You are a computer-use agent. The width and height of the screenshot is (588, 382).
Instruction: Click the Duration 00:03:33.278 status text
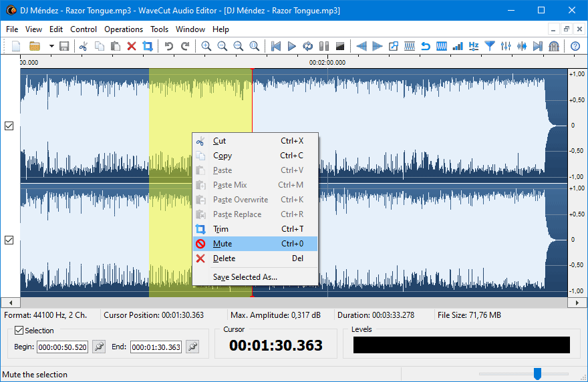coord(376,315)
